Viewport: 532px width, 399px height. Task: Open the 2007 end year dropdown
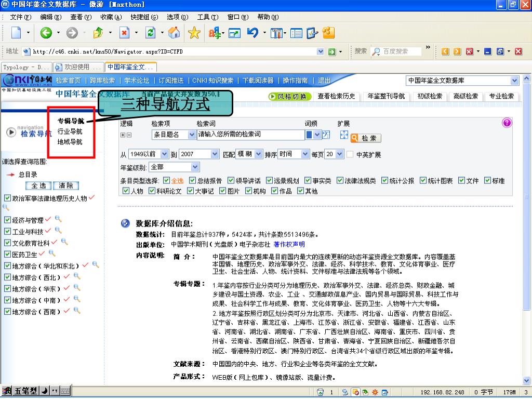[215, 154]
